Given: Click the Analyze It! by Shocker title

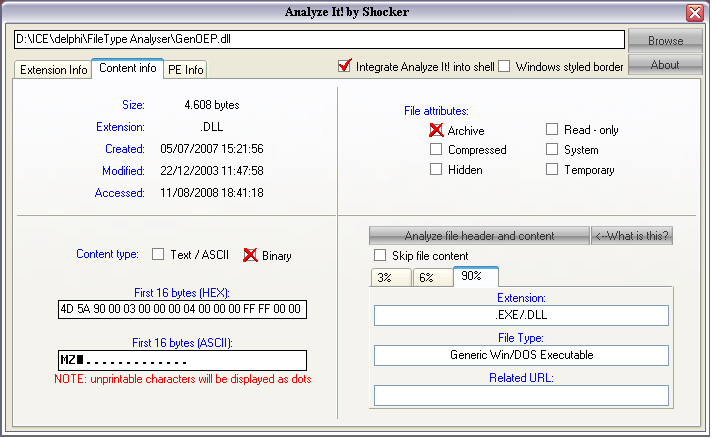Looking at the screenshot, I should (346, 12).
